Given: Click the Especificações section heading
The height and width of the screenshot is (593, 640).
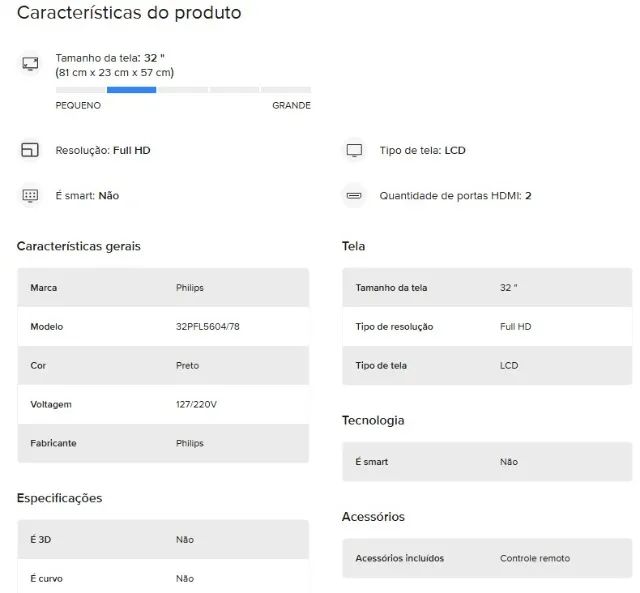Looking at the screenshot, I should coord(60,498).
